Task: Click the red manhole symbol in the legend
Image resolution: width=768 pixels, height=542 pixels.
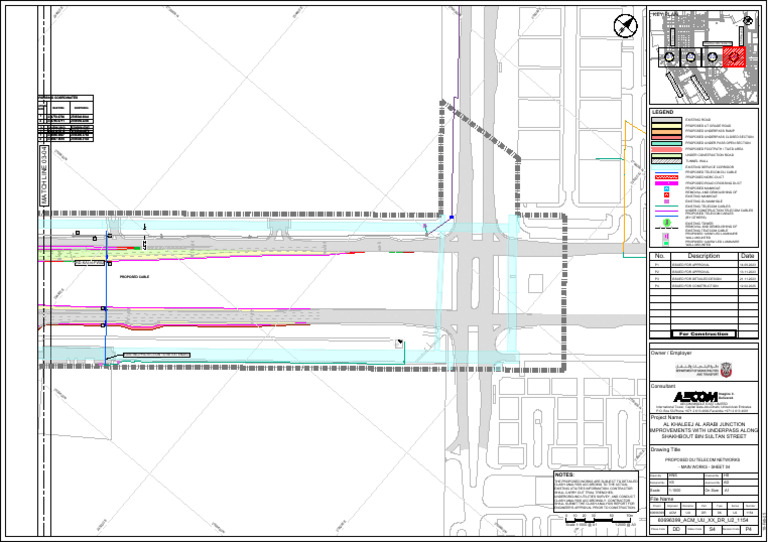Action: (x=666, y=194)
